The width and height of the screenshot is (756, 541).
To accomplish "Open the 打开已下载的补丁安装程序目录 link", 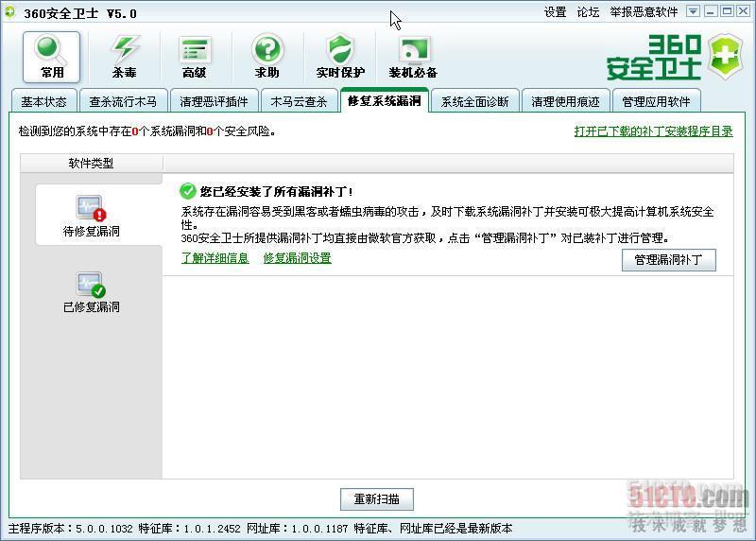I will coord(653,131).
